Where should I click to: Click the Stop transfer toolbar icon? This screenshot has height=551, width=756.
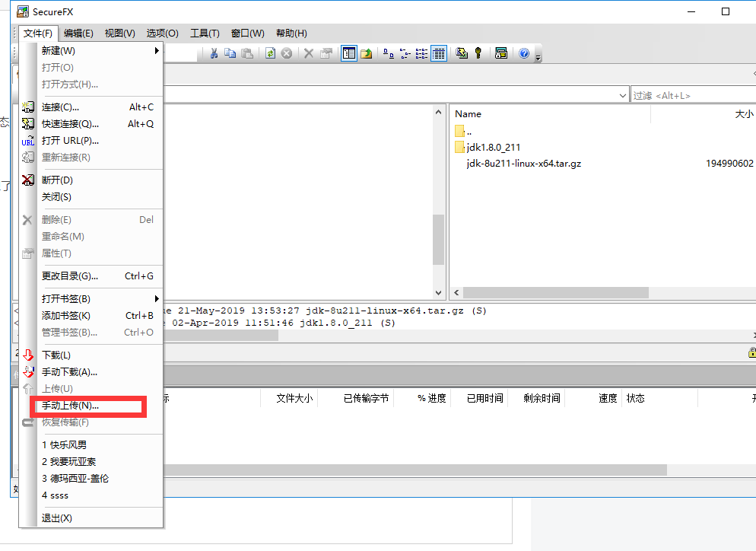coord(287,53)
